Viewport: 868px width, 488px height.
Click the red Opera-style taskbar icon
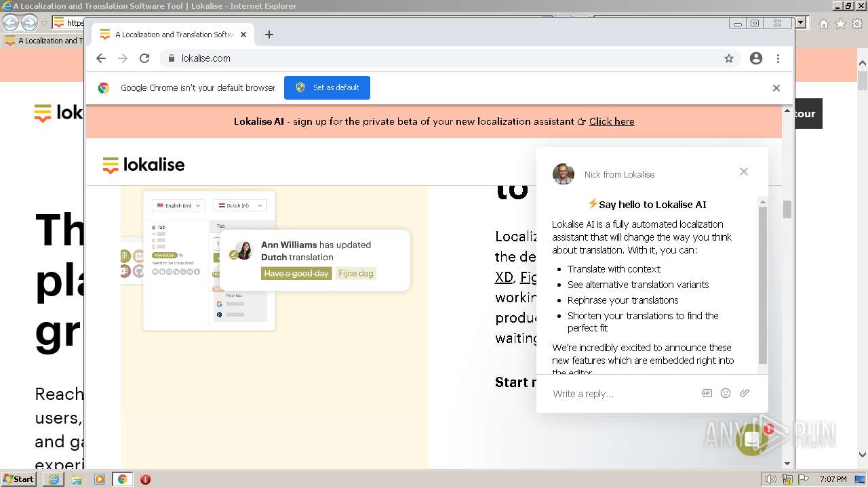145,479
